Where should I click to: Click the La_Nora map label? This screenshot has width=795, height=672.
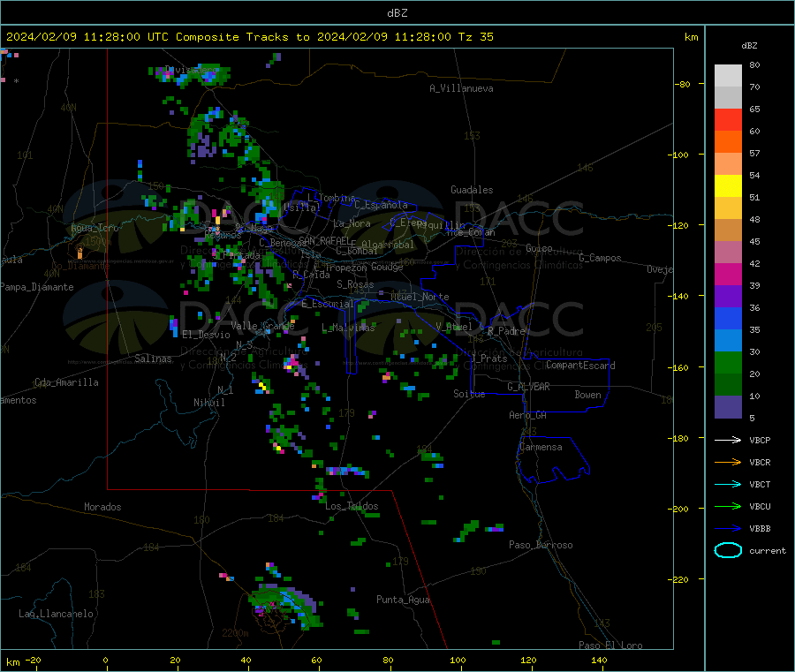click(352, 223)
